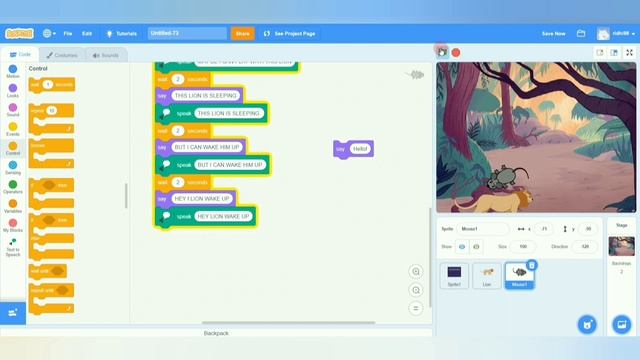Open the user account dropdown

[x=616, y=33]
